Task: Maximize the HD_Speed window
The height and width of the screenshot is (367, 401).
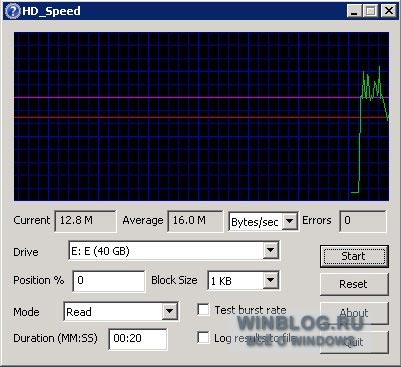Action: point(370,11)
